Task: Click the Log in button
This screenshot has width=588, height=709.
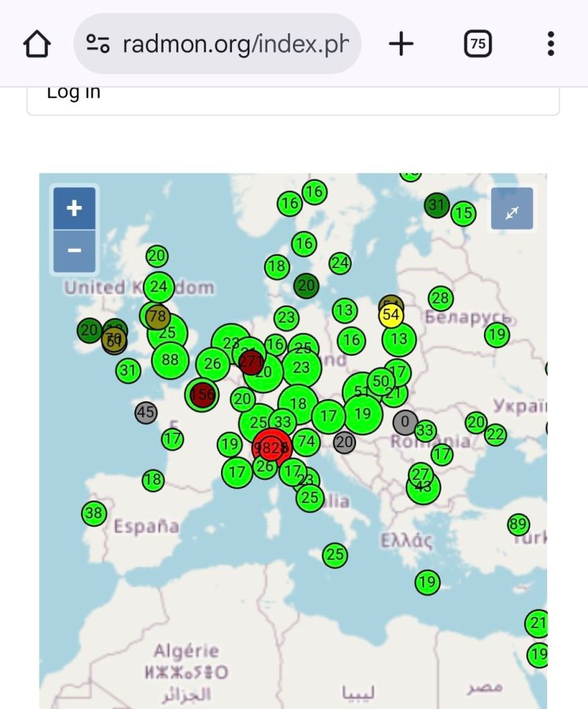Action: pos(292,97)
